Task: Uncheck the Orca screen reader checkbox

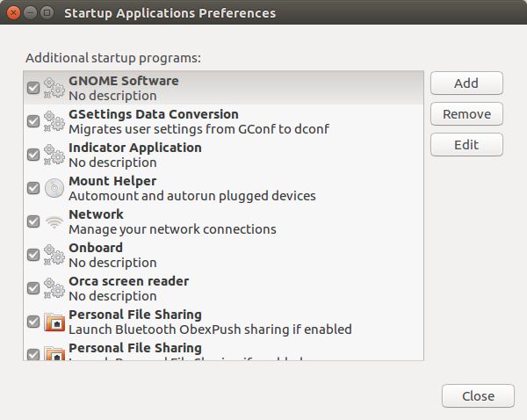Action: click(33, 288)
